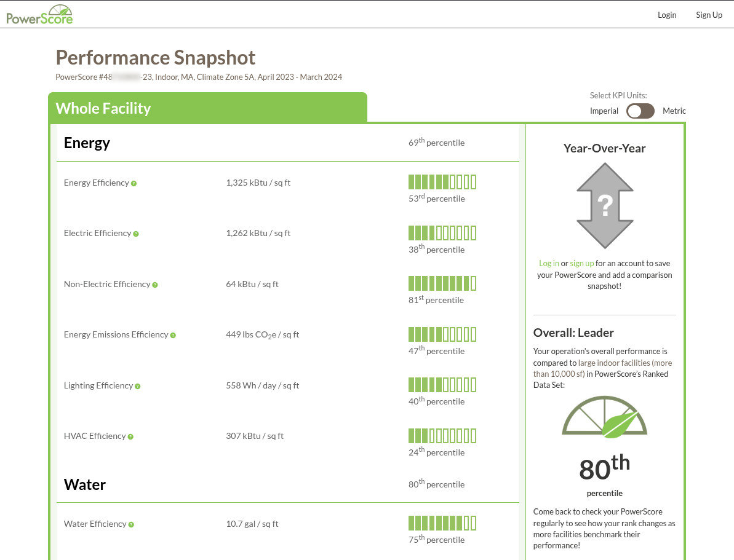Click the '47th percentile' text
This screenshot has height=560, width=734.
436,350
